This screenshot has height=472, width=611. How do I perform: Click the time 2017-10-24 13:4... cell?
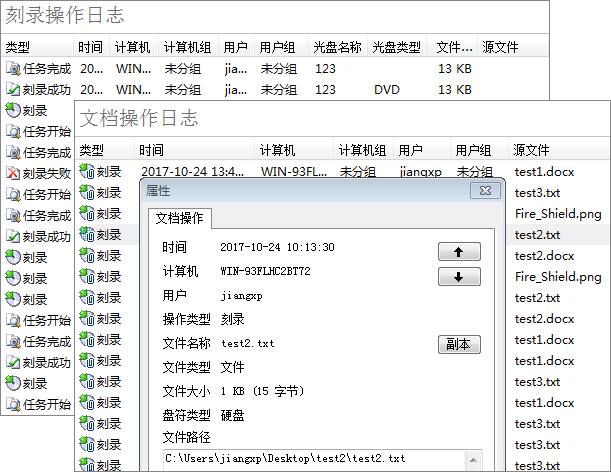(192, 172)
